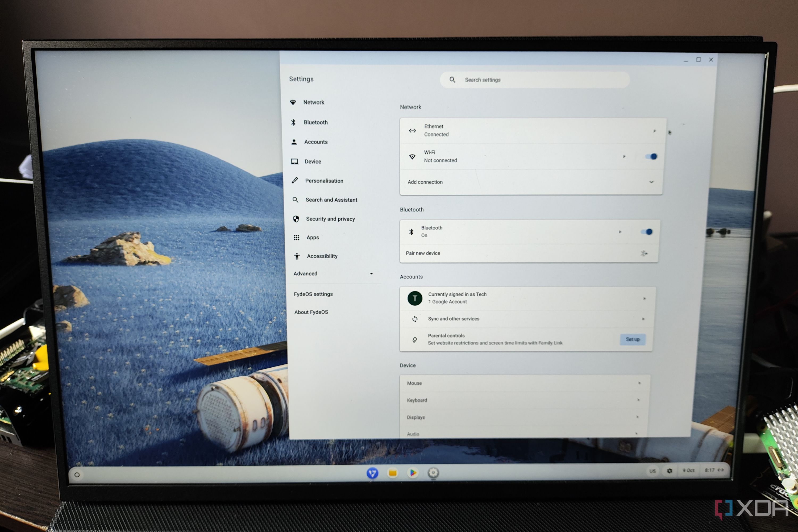Open About FydeOS page
798x532 pixels.
pyautogui.click(x=311, y=312)
